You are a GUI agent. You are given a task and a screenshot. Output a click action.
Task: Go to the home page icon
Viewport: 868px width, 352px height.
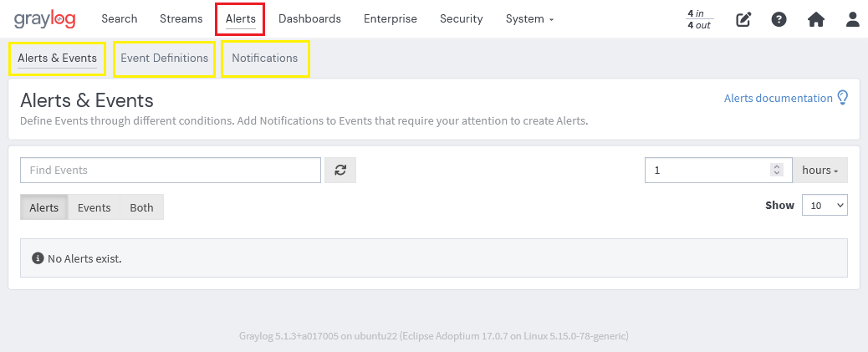tap(816, 19)
